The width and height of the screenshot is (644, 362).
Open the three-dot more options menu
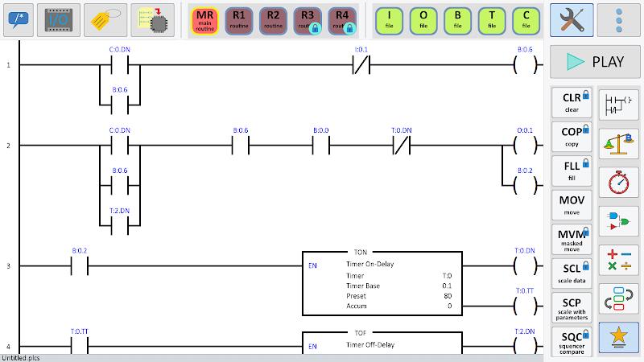pyautogui.click(x=619, y=19)
